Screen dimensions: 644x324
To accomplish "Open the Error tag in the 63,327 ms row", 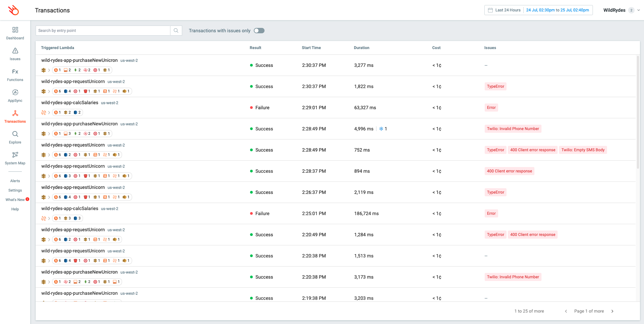I will [x=491, y=108].
